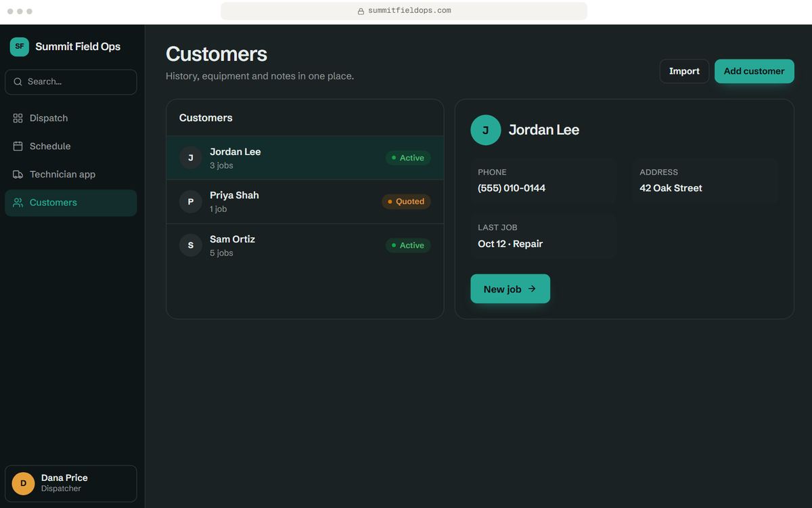Click the Dispatcher role text
The height and width of the screenshot is (508, 812).
(x=61, y=488)
